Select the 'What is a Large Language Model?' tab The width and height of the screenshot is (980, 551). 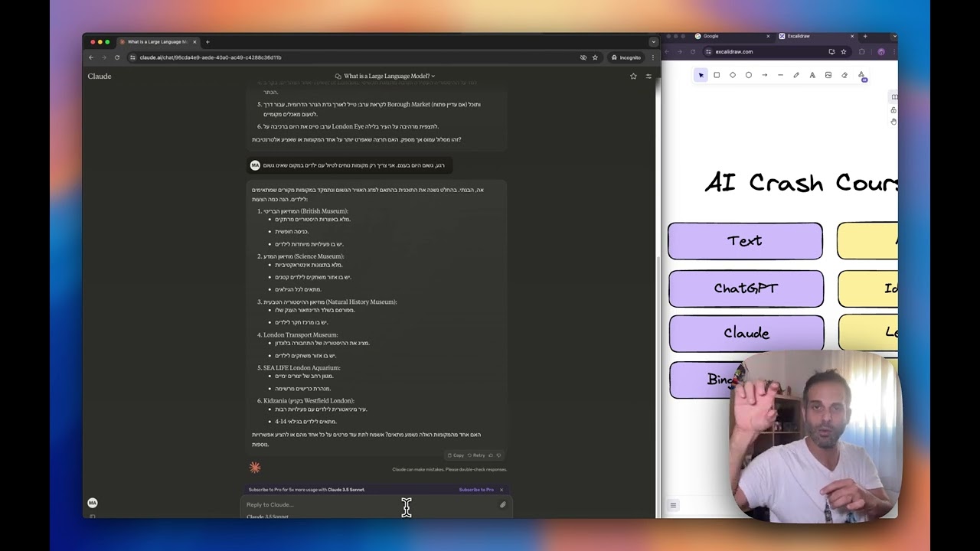(157, 42)
